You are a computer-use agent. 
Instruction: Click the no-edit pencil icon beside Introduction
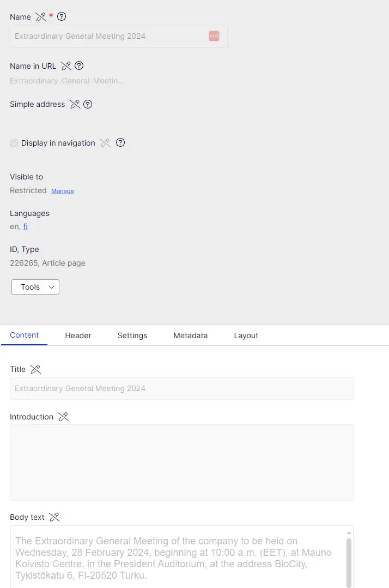[63, 417]
